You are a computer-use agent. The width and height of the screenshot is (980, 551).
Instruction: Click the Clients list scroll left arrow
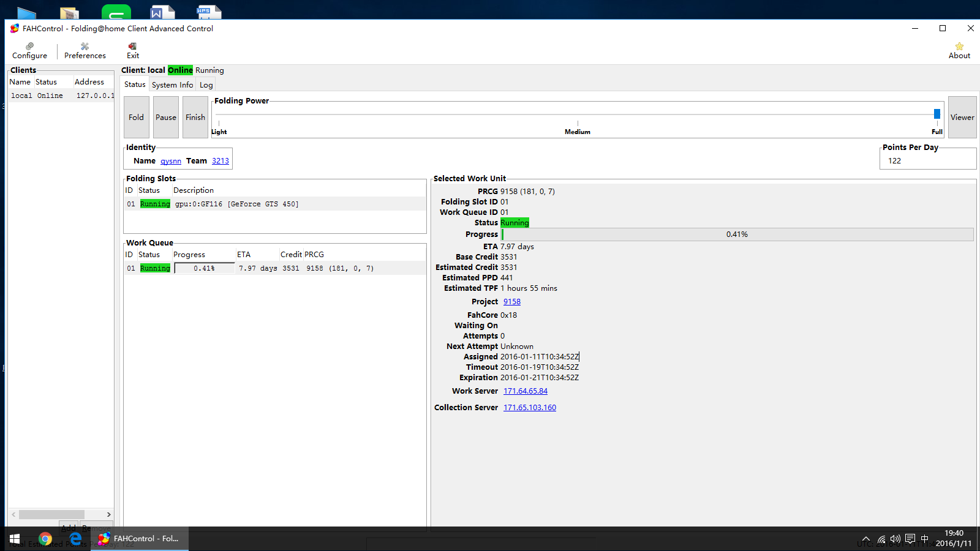13,514
